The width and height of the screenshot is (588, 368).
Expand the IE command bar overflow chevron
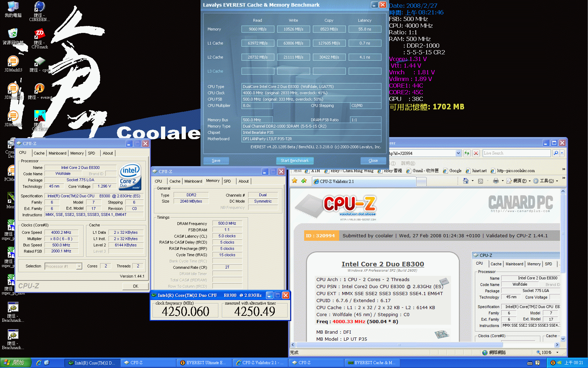563,178
